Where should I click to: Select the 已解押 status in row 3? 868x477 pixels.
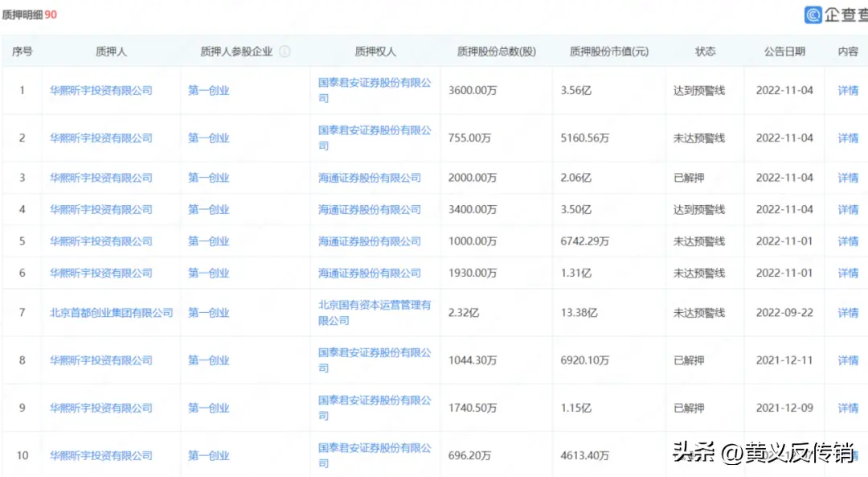[689, 178]
